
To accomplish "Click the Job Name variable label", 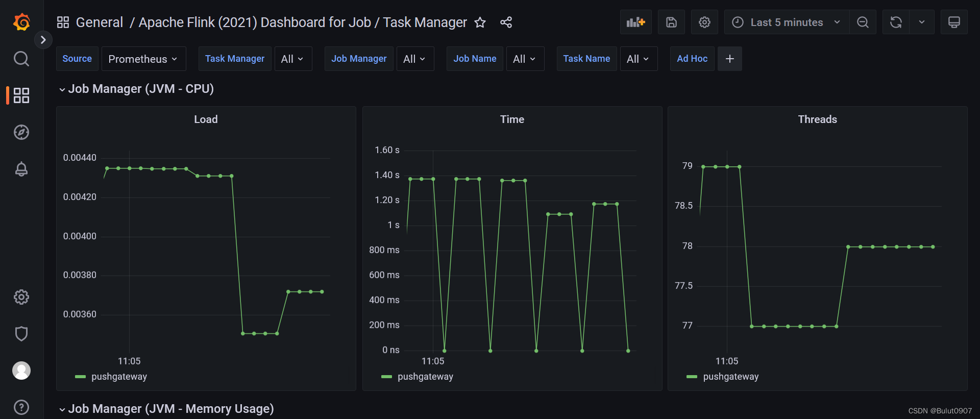I will pyautogui.click(x=475, y=59).
